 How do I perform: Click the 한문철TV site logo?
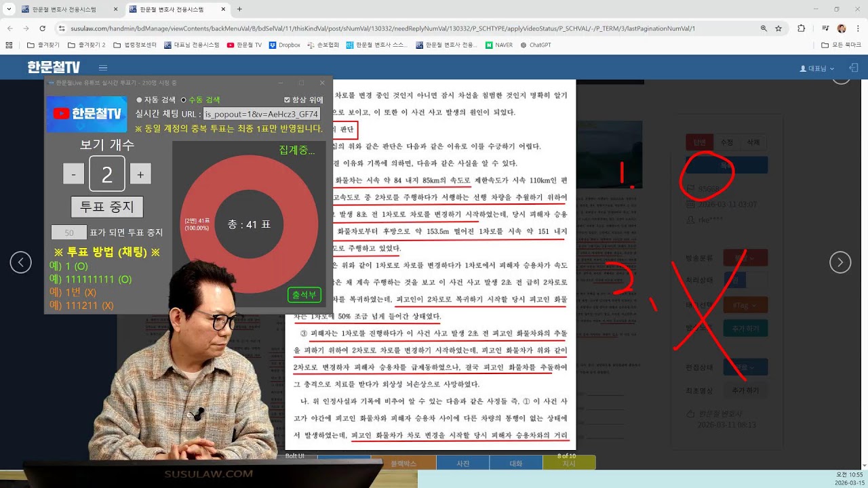pos(54,67)
